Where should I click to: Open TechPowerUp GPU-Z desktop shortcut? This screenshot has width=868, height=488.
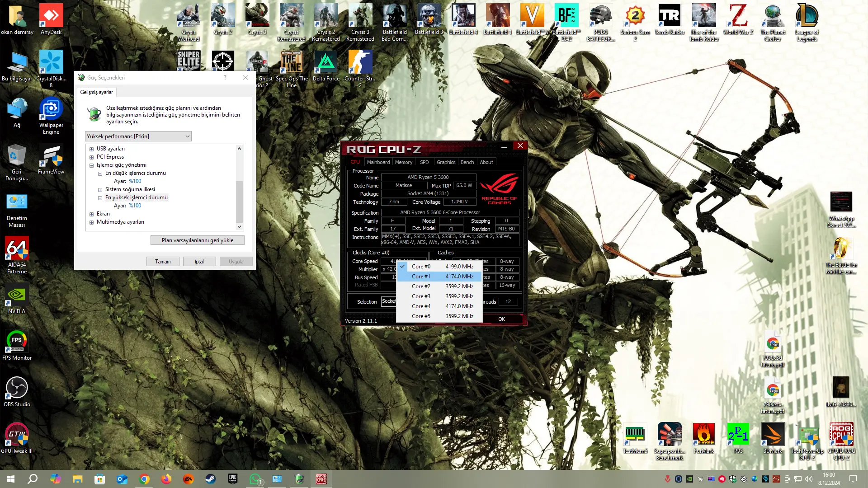point(807,441)
